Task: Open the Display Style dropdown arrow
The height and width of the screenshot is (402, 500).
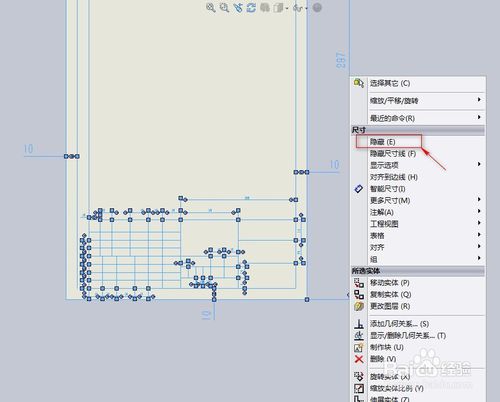Action: pyautogui.click(x=287, y=8)
